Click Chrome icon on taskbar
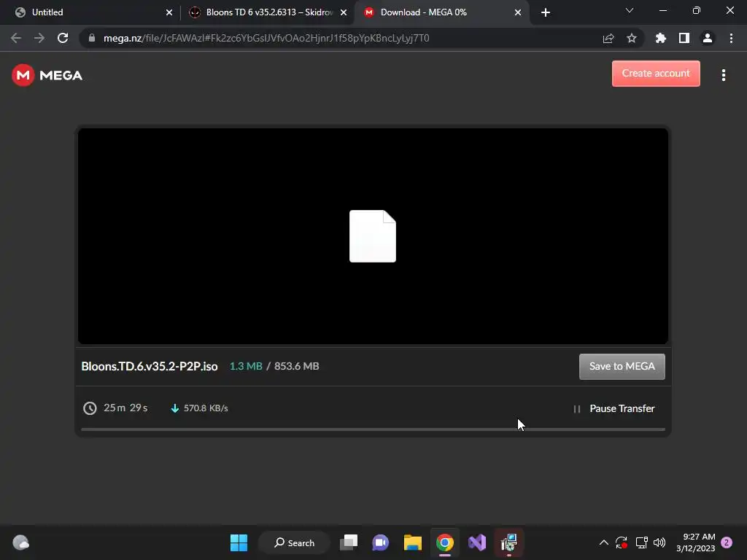 point(444,542)
